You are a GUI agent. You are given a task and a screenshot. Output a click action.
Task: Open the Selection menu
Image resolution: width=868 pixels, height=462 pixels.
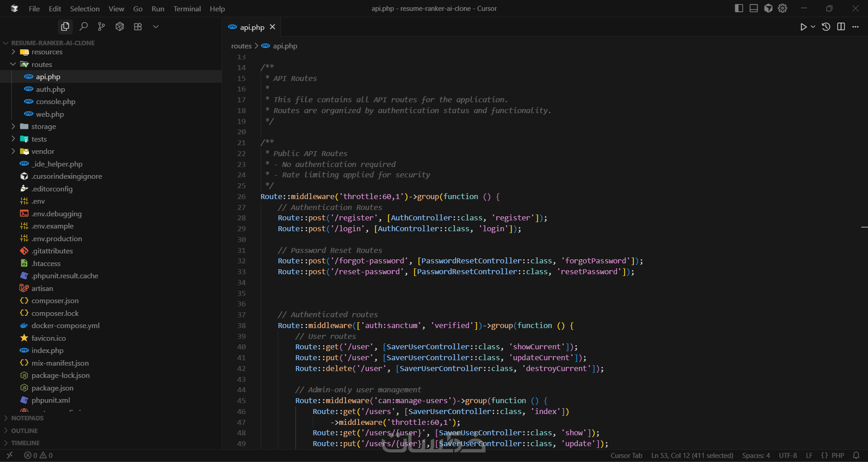[x=85, y=9]
